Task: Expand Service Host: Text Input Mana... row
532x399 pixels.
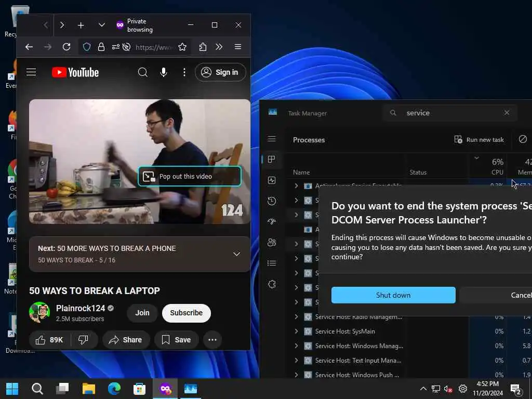Action: click(x=296, y=361)
